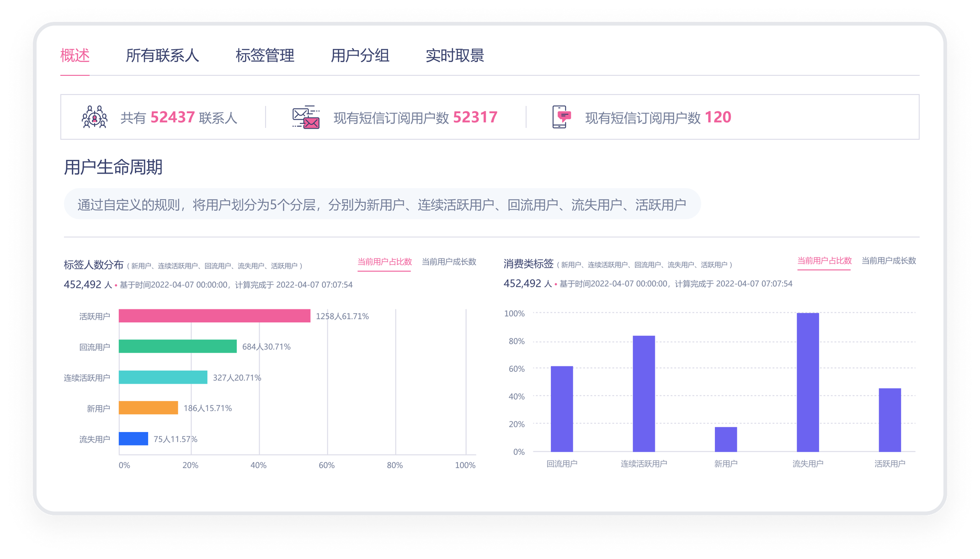980x559 pixels.
Task: Click the purple 活跃用户 column
Action: 890,420
